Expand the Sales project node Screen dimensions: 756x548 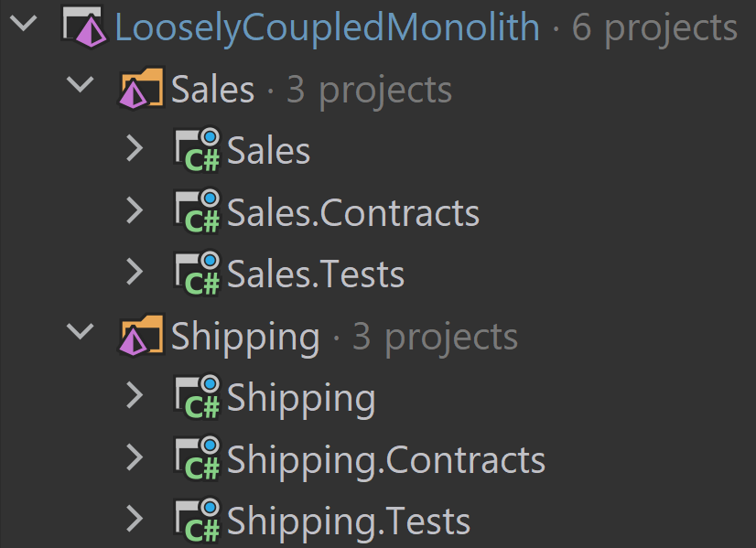135,148
